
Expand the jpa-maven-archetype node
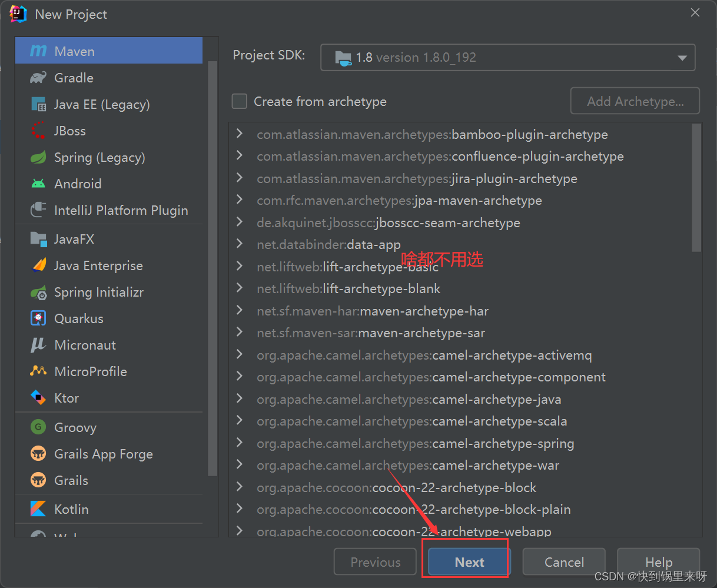pos(240,200)
